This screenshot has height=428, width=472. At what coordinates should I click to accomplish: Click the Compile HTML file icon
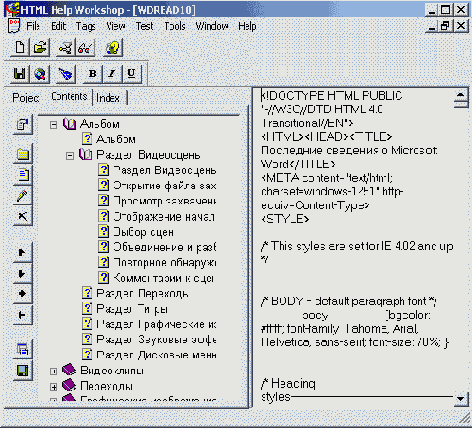click(65, 48)
